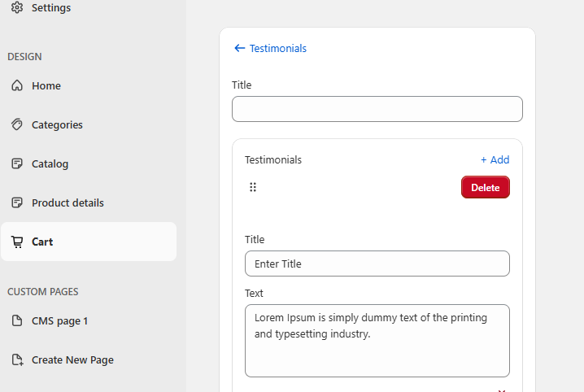The image size is (584, 392).
Task: Select the Cart menu item
Action: click(x=89, y=242)
